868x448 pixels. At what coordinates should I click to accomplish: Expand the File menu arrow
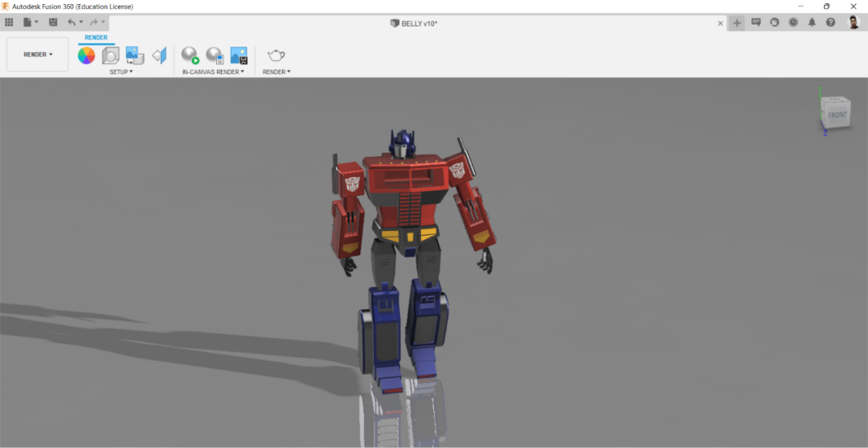point(36,23)
